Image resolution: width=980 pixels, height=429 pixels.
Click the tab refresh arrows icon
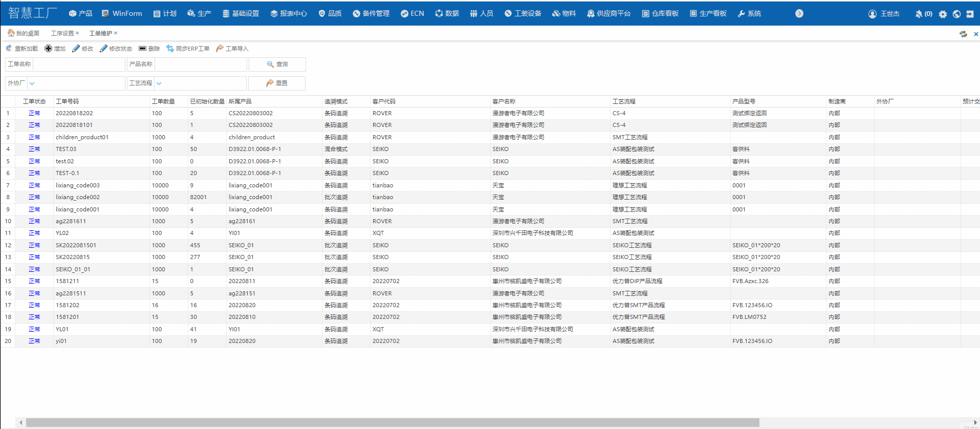963,34
